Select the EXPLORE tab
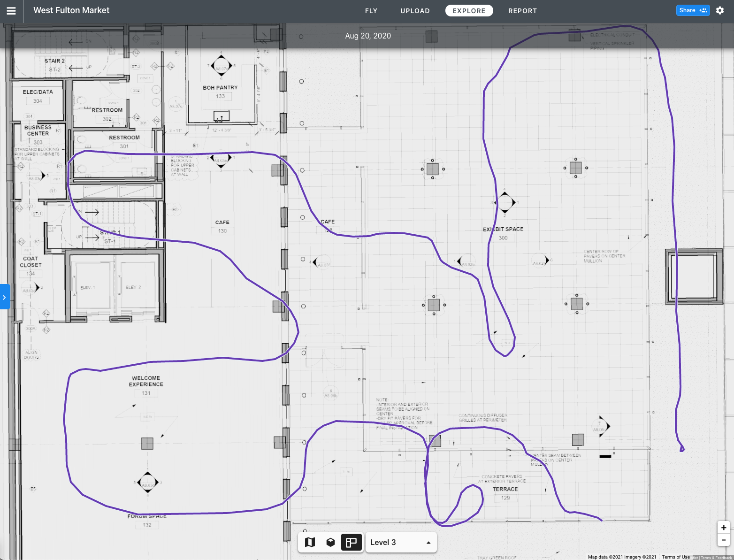Viewport: 734px width, 560px height. click(x=469, y=11)
